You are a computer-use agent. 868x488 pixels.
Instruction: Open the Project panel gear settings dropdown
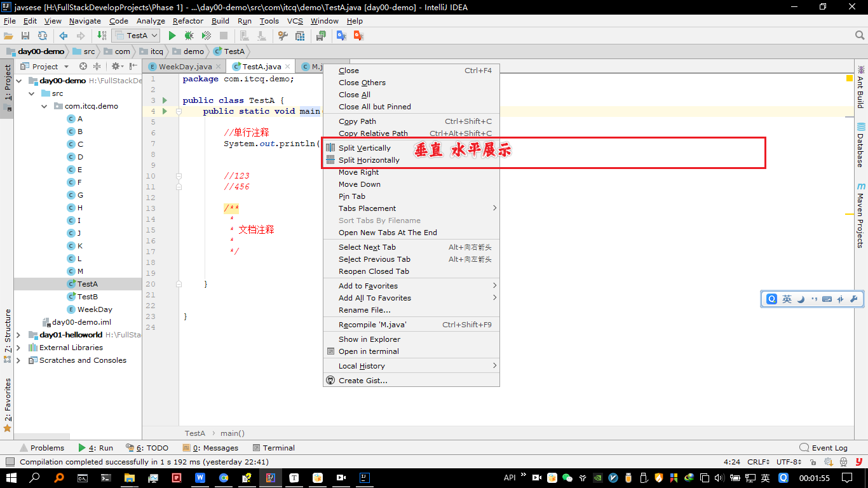(x=117, y=66)
